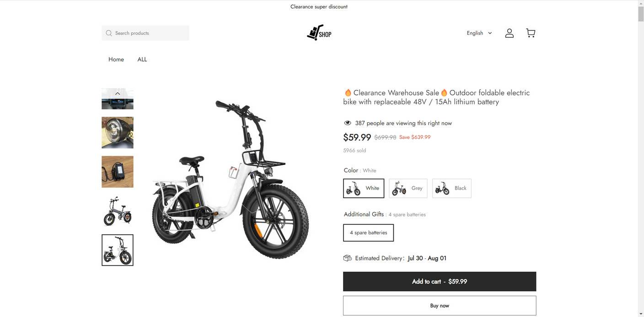The height and width of the screenshot is (317, 644).
Task: Click the search magnifier icon
Action: 109,33
